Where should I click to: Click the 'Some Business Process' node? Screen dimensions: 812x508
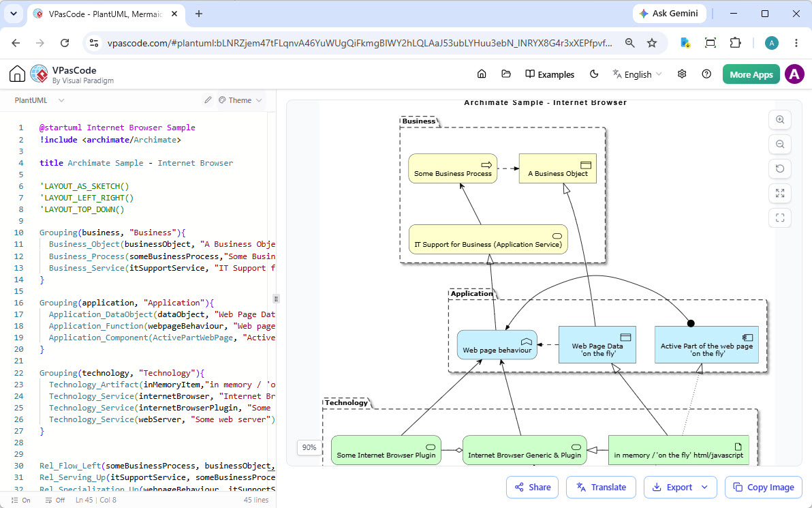452,168
